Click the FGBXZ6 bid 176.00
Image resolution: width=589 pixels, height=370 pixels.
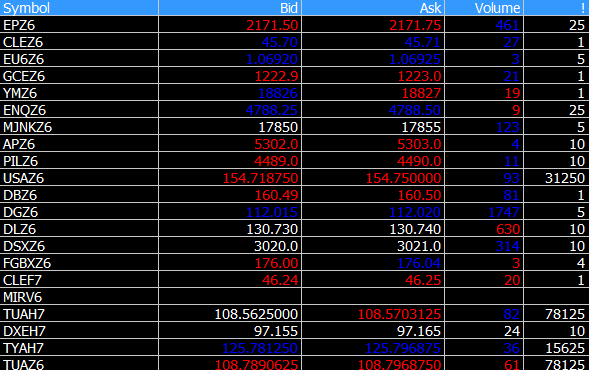[x=277, y=263]
